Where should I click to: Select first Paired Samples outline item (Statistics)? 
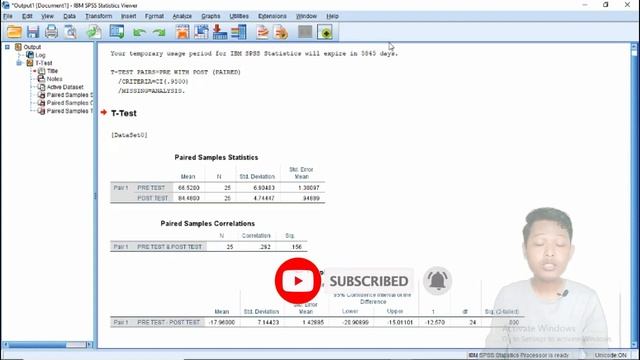pyautogui.click(x=69, y=95)
